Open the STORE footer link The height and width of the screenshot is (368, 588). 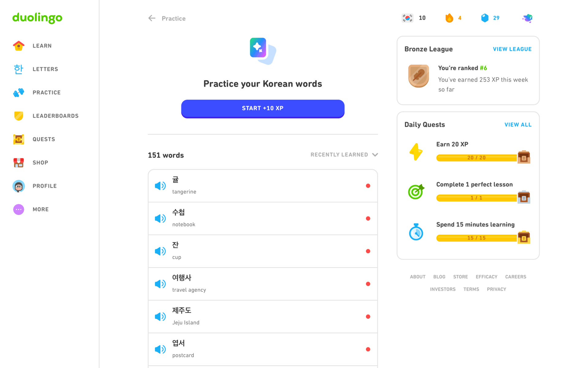point(460,277)
